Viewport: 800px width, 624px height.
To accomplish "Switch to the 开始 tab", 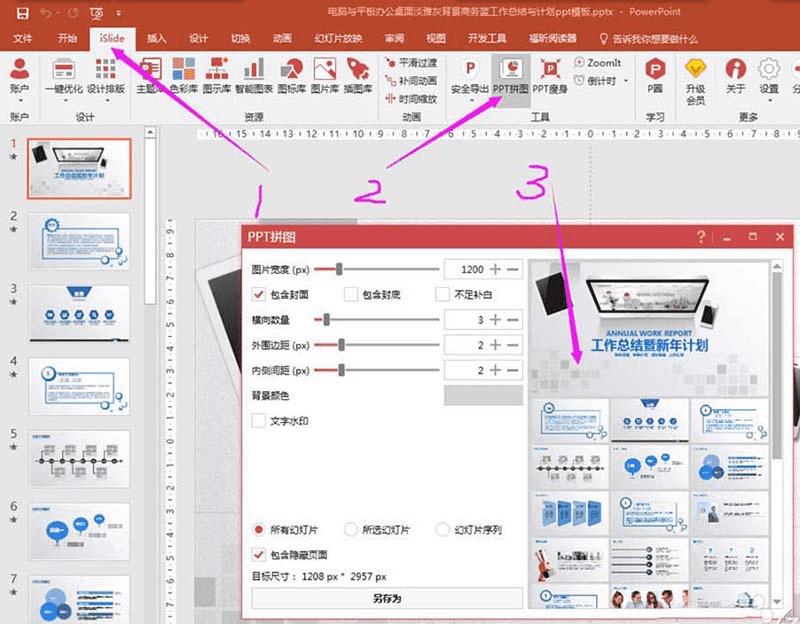I will tap(67, 39).
